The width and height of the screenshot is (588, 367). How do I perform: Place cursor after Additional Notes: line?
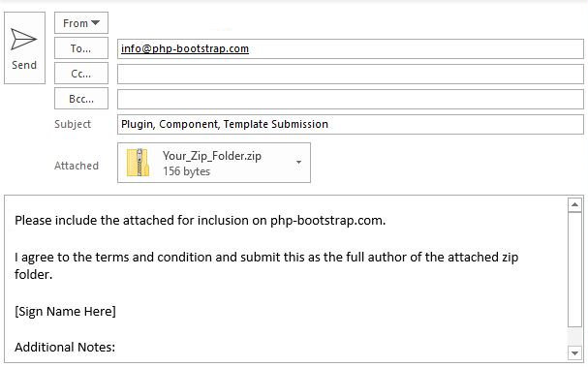pos(116,347)
